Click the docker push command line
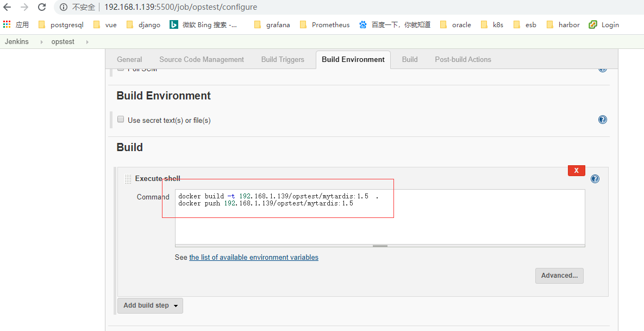Viewport: 644px width, 331px height. coord(266,203)
